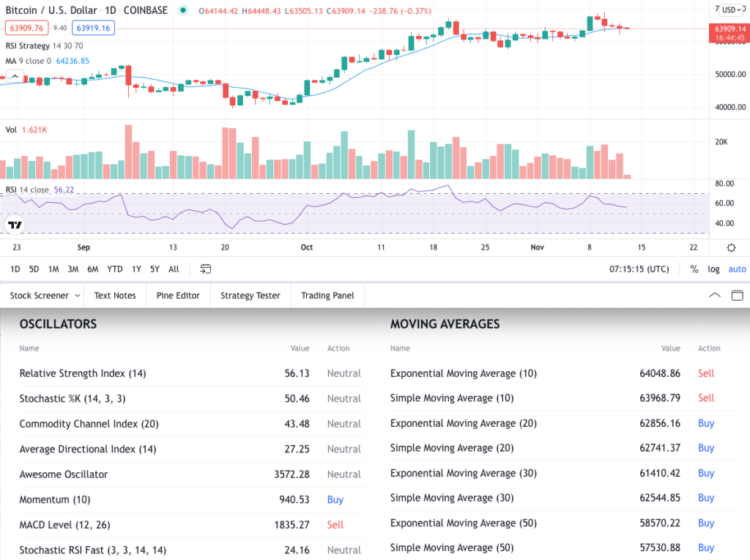Viewport: 750px width, 560px height.
Task: Click the Awesome Oscillator row name
Action: (x=64, y=474)
